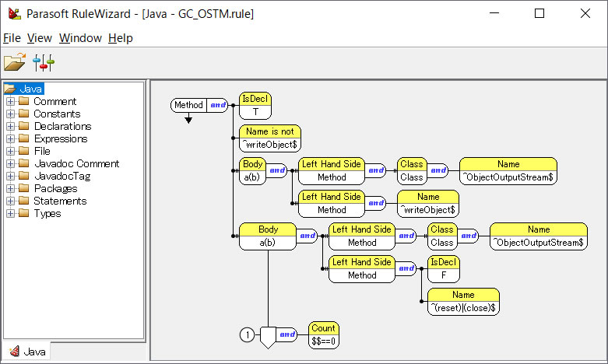Click Comment label in tree
The image size is (608, 364).
(x=54, y=101)
